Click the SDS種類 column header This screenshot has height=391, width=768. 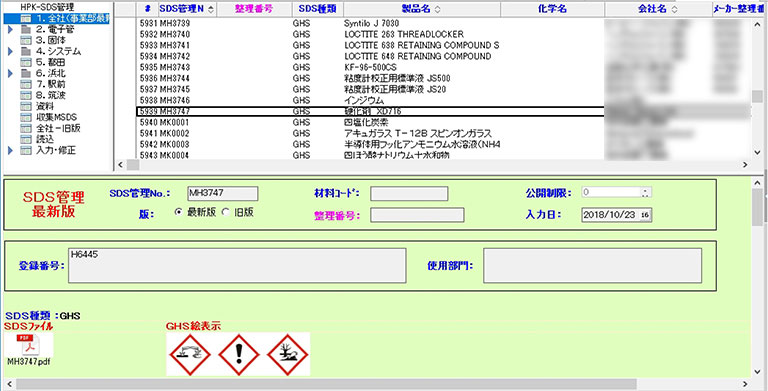tap(317, 9)
